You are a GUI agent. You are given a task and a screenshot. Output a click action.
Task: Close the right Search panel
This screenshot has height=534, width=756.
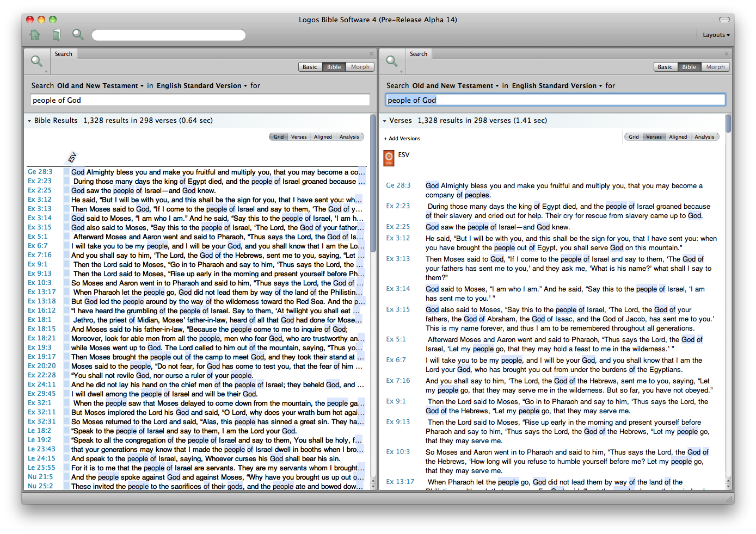[727, 54]
